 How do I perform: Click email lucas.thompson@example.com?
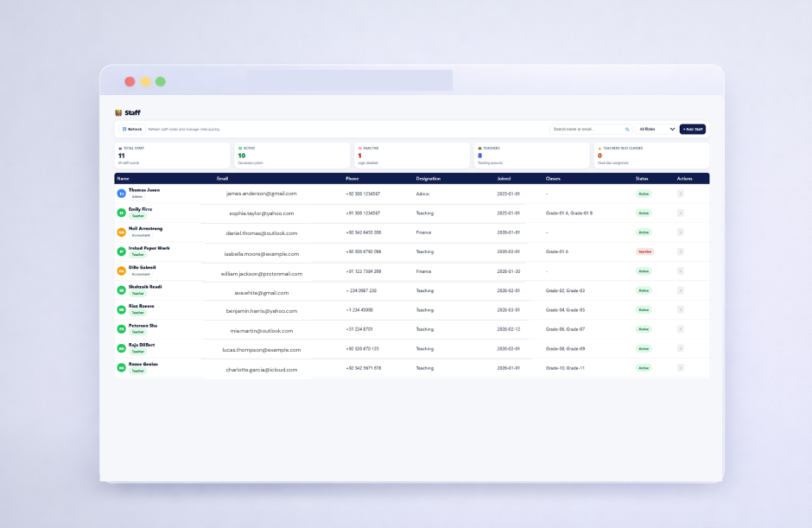(x=262, y=350)
